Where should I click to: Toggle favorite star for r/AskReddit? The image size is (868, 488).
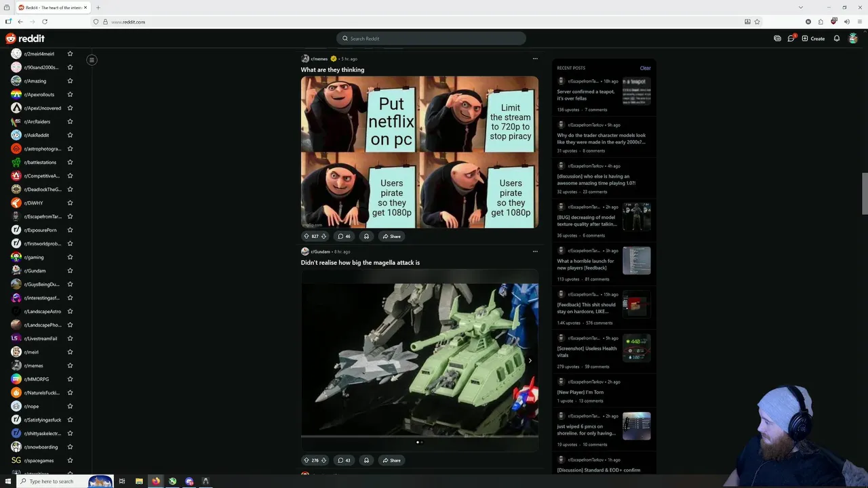70,135
